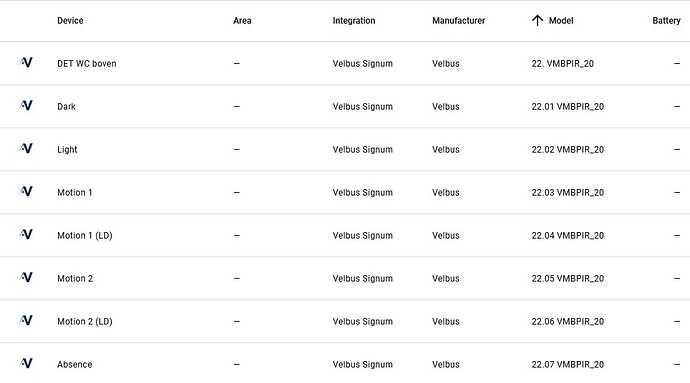Toggle sort arrow on Model column
The image size is (690, 383).
(537, 20)
